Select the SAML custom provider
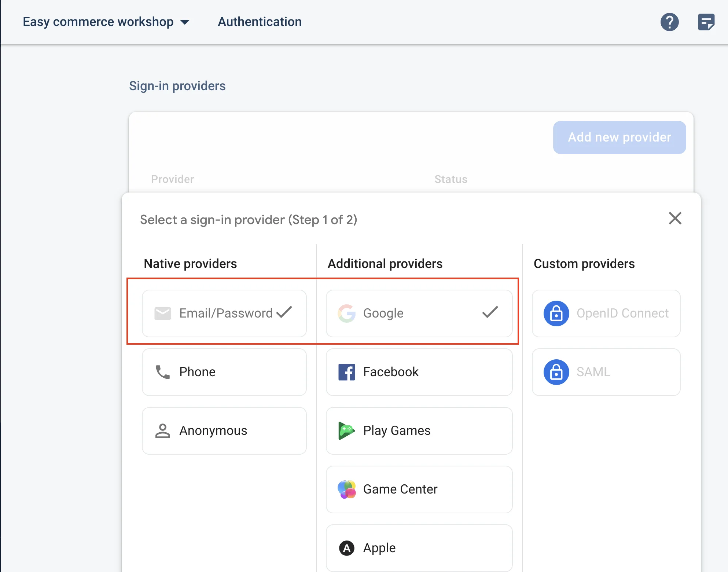Screen dimensions: 728x572 [606, 372]
